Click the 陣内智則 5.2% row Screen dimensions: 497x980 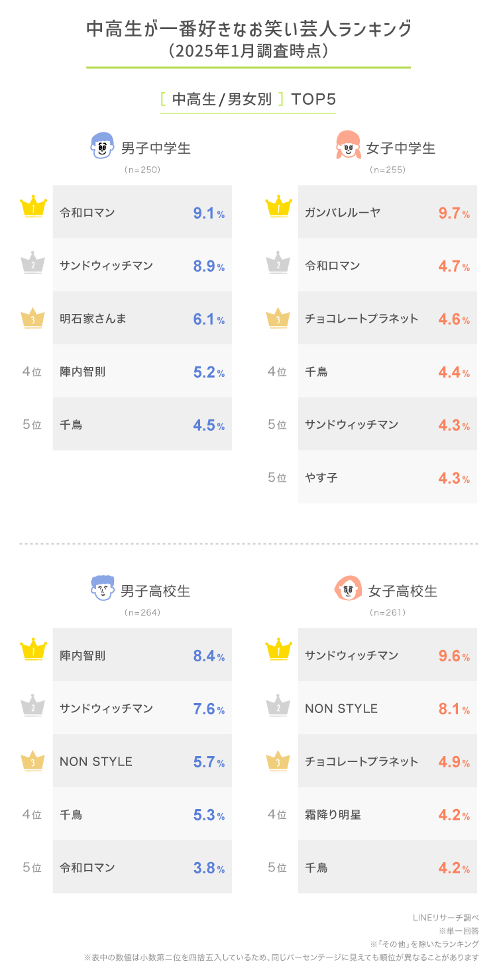point(142,372)
